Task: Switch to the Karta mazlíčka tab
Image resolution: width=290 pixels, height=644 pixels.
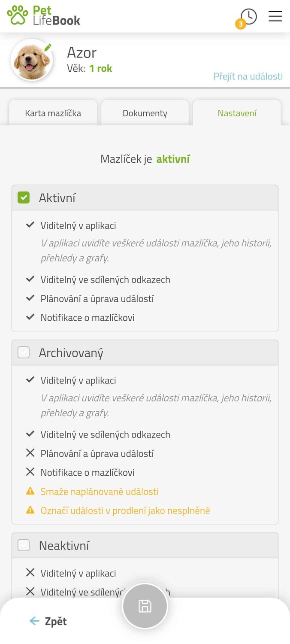Action: point(53,113)
